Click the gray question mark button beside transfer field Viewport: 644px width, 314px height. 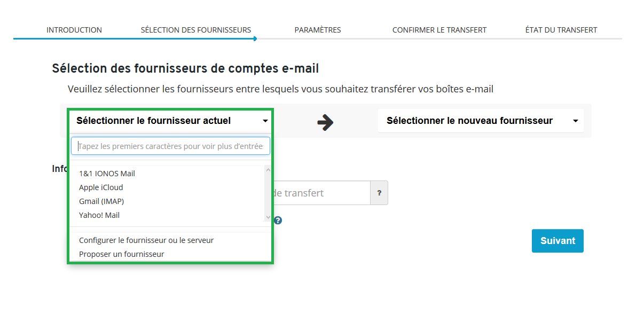379,193
